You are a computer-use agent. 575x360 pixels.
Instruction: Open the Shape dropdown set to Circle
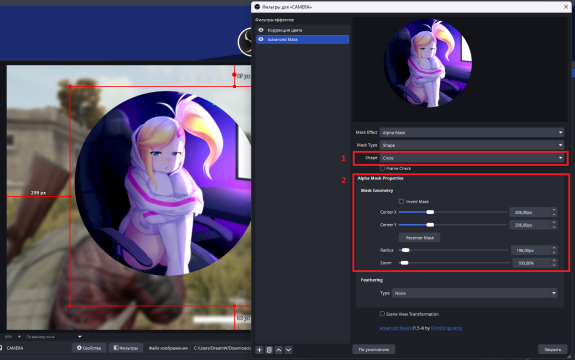pos(472,158)
